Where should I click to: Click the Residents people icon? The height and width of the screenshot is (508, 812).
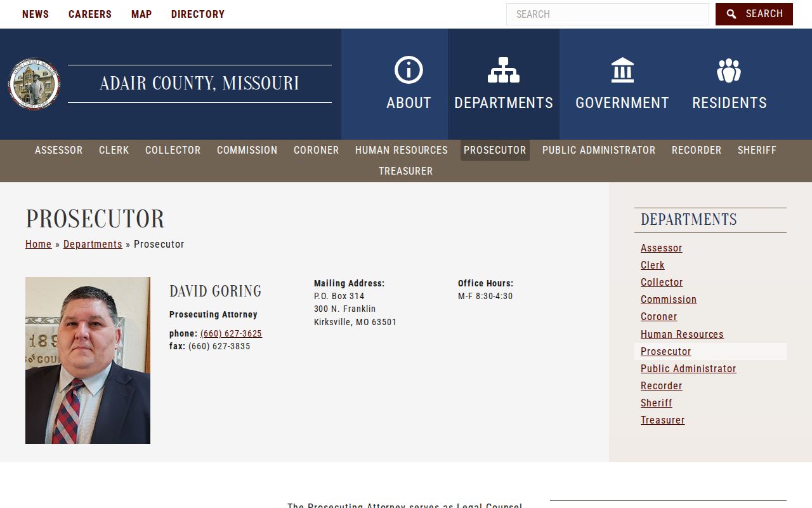(729, 70)
